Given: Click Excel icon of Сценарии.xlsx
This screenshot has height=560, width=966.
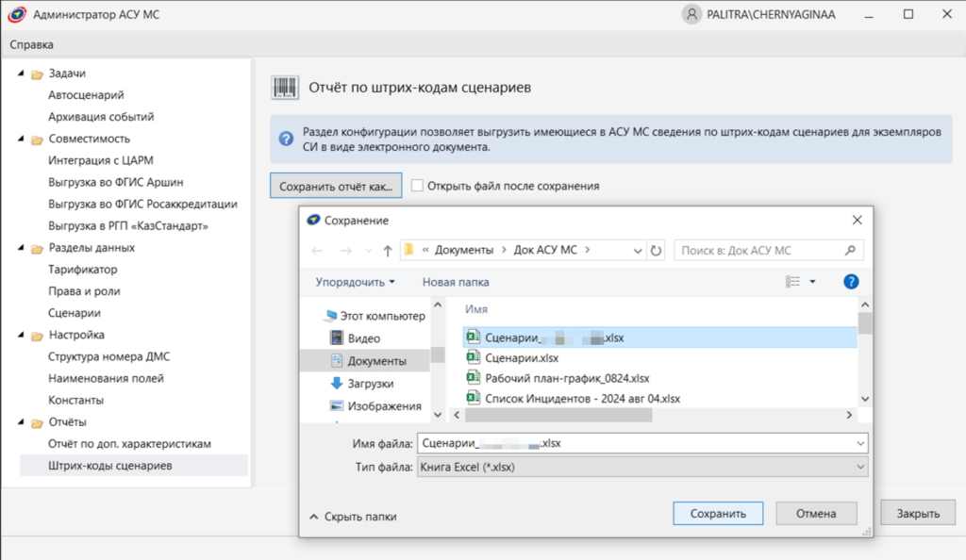Looking at the screenshot, I should pos(474,357).
